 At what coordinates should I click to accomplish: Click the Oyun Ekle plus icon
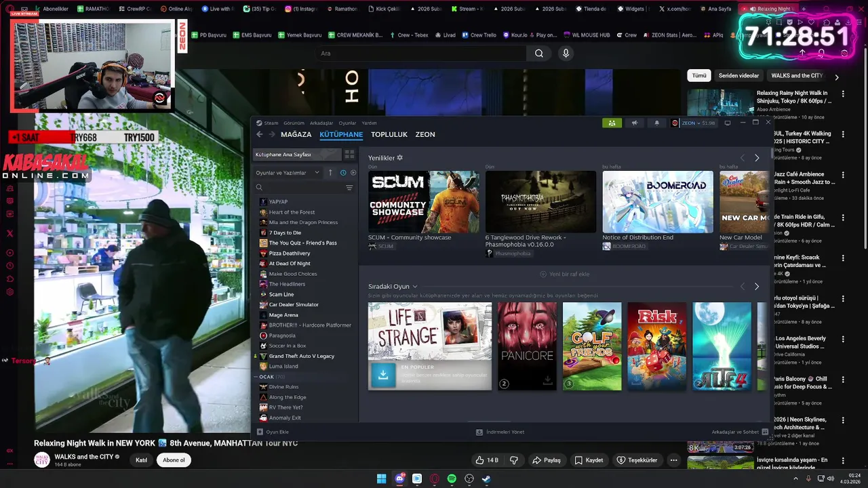[260, 432]
